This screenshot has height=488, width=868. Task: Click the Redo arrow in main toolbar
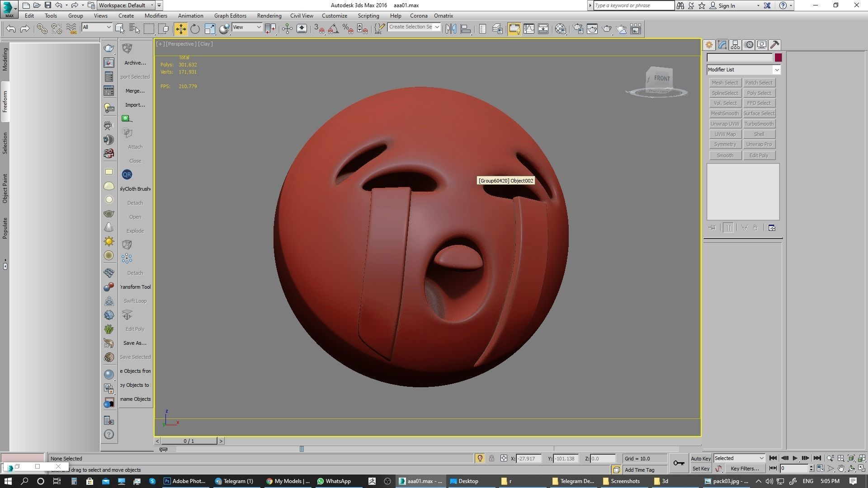tap(25, 29)
